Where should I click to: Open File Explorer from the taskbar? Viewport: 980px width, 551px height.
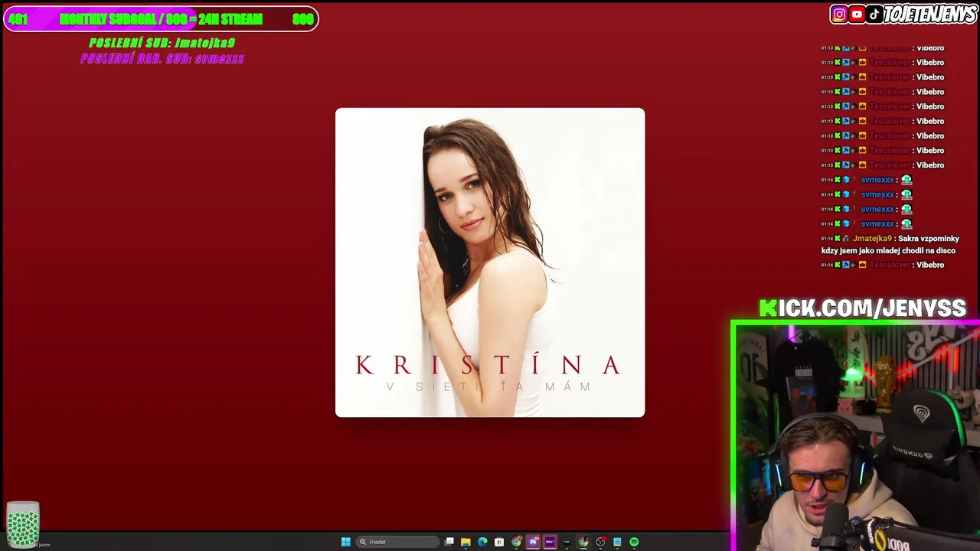465,542
